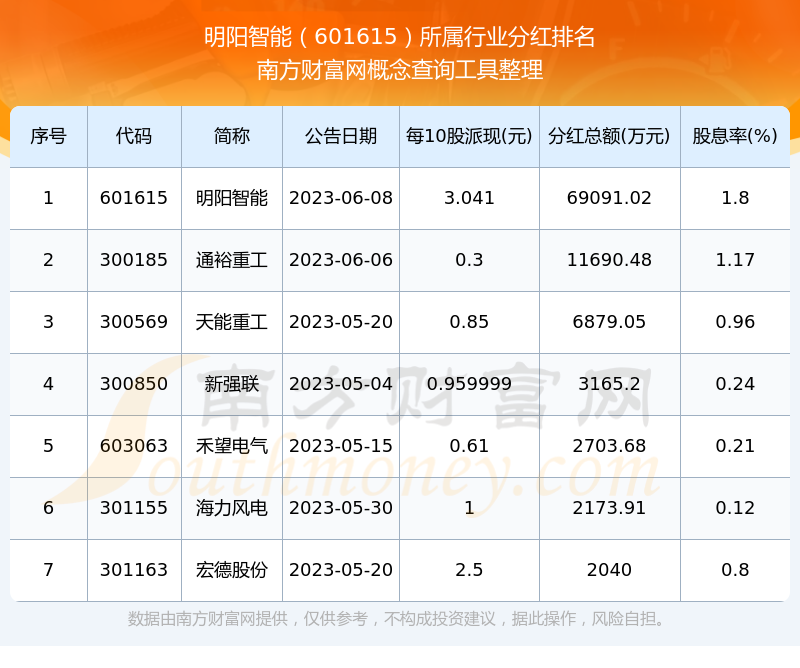Screen dimensions: 800x668
Task: Select the date 2023-05-04
Action: (x=341, y=384)
